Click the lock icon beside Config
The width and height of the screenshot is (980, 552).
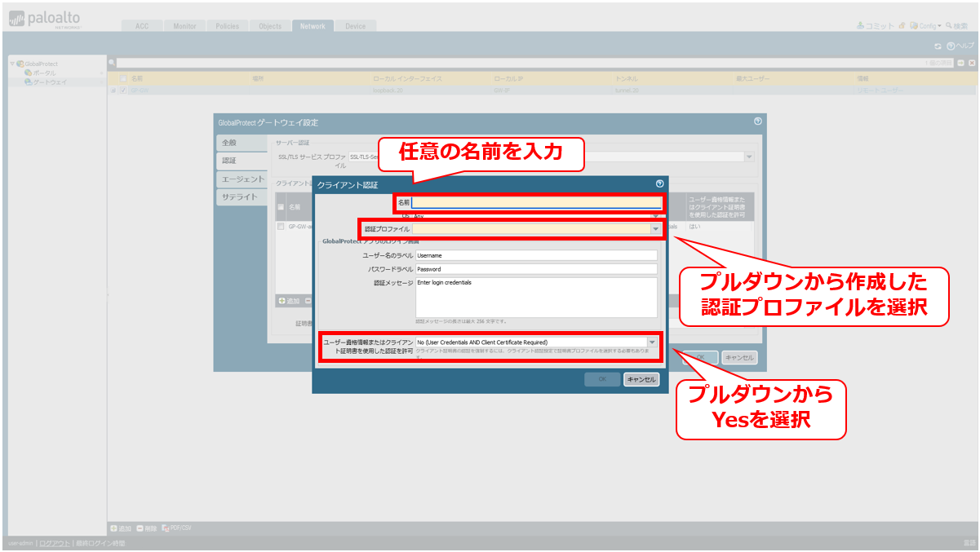[902, 26]
